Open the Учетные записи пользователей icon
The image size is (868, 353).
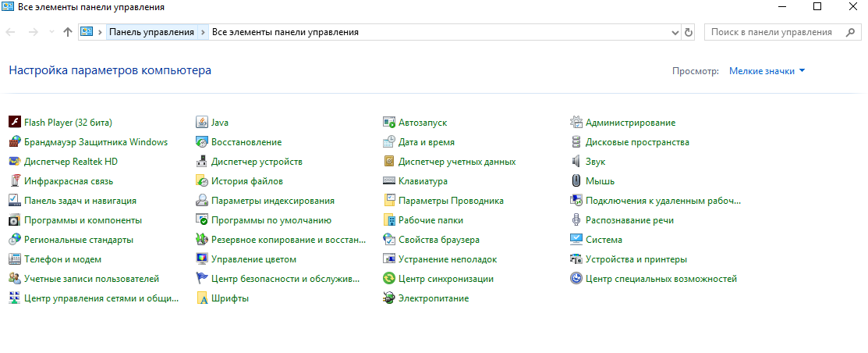[x=15, y=279]
